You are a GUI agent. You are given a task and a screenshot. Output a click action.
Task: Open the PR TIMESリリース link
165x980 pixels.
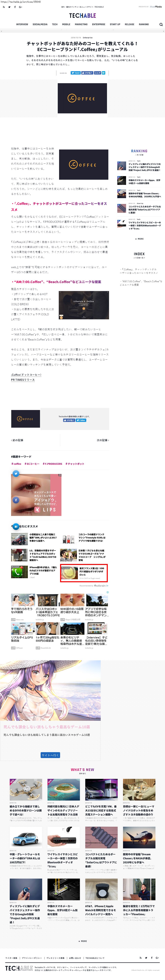coord(23,380)
